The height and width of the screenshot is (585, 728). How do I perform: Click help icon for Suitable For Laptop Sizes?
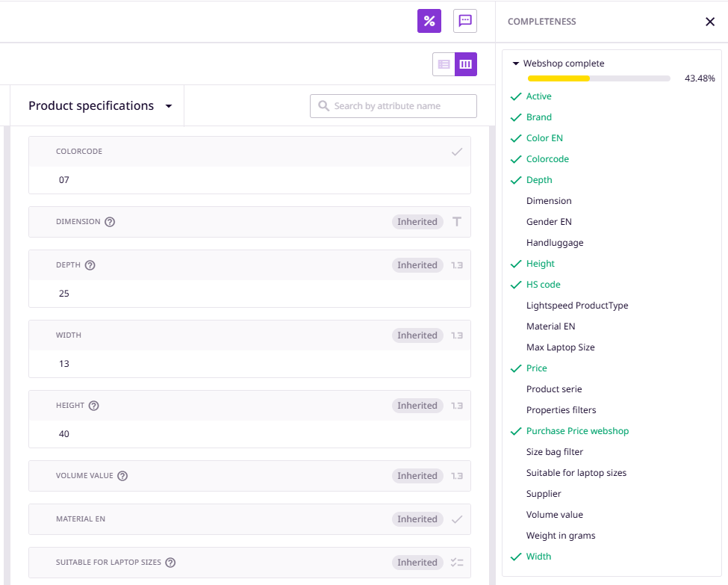170,563
